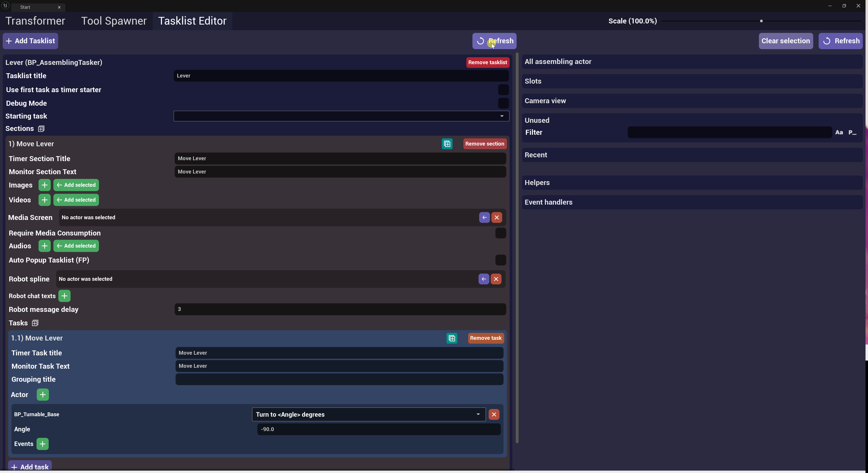Screen dimensions: 868x473
Task: Switch to the Transformer tab
Action: [x=35, y=21]
